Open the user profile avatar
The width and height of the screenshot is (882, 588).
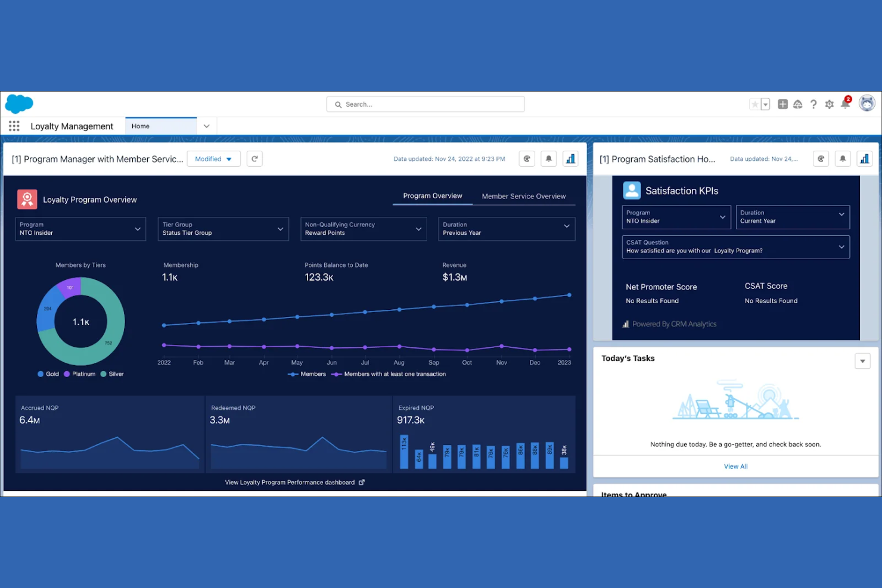pos(867,103)
